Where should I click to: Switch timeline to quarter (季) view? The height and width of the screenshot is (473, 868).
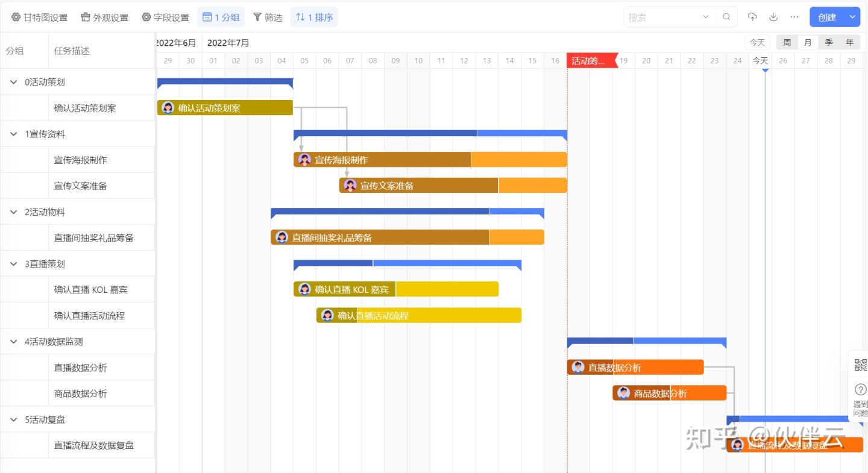pos(829,42)
